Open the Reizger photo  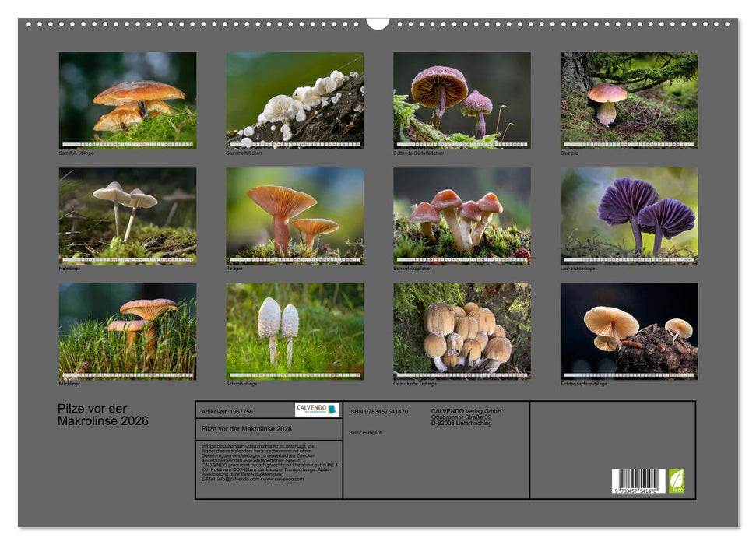(x=294, y=216)
